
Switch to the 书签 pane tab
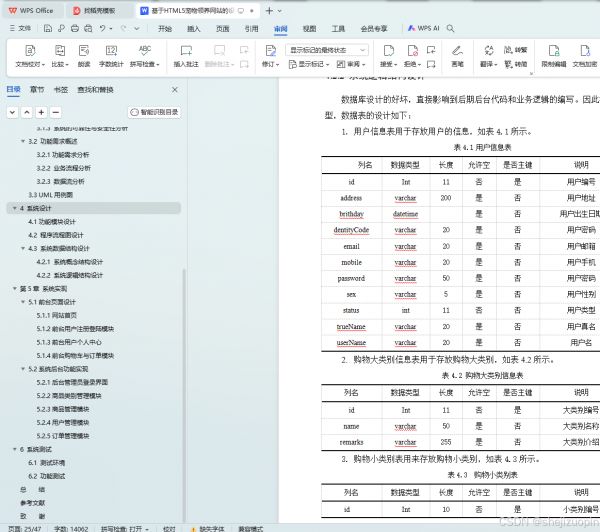pos(61,90)
